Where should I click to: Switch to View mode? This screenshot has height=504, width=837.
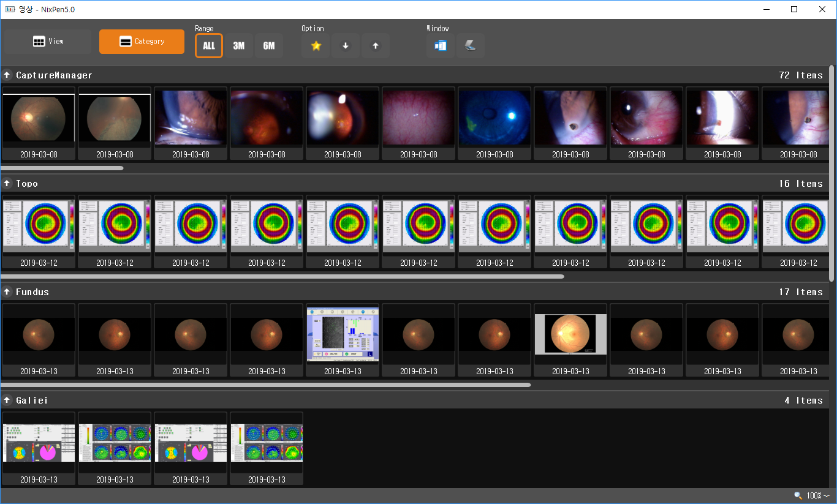pos(48,42)
